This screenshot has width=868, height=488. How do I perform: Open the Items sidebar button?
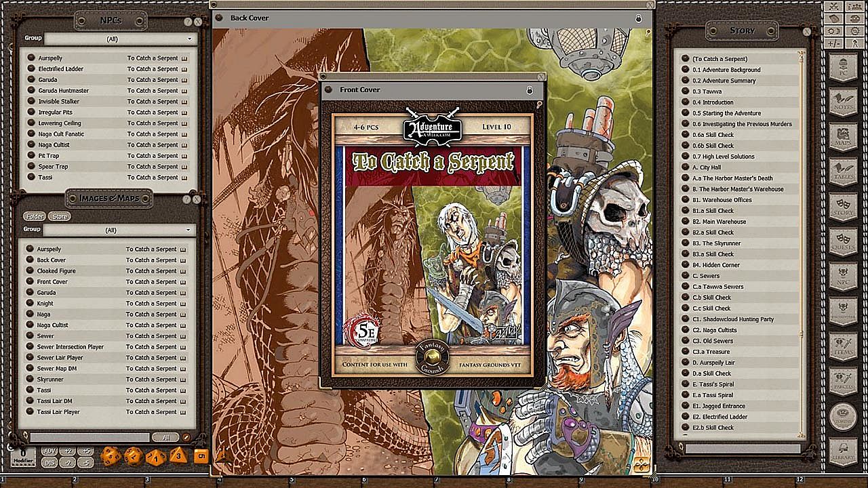(843, 346)
